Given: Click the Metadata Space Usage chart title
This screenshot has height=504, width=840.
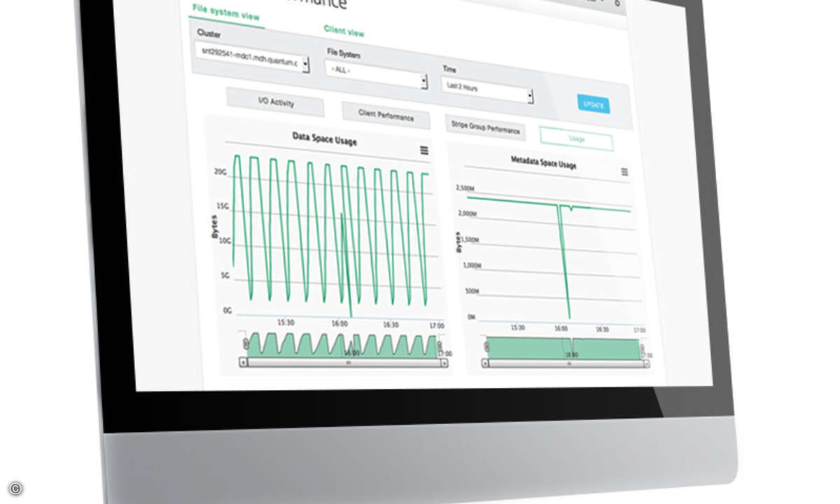Looking at the screenshot, I should click(x=544, y=163).
